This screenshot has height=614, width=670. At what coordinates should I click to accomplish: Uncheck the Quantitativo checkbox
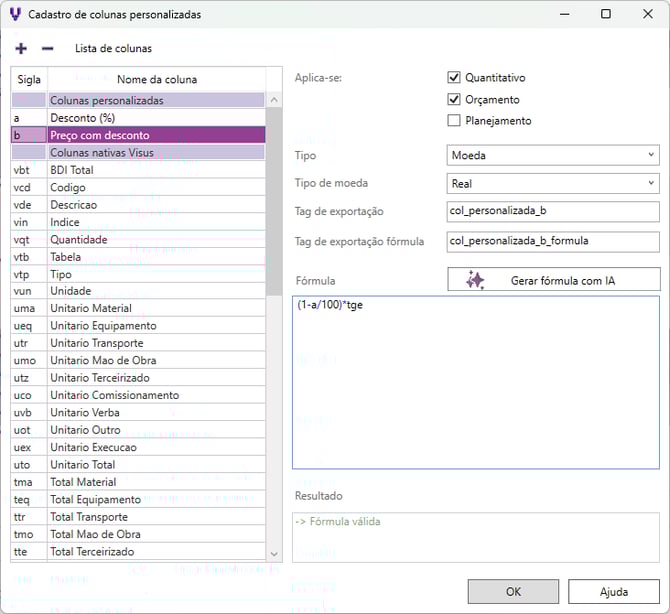pos(454,78)
